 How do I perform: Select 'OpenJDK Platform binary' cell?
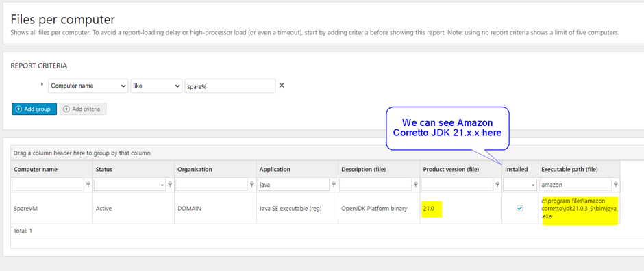coord(379,208)
